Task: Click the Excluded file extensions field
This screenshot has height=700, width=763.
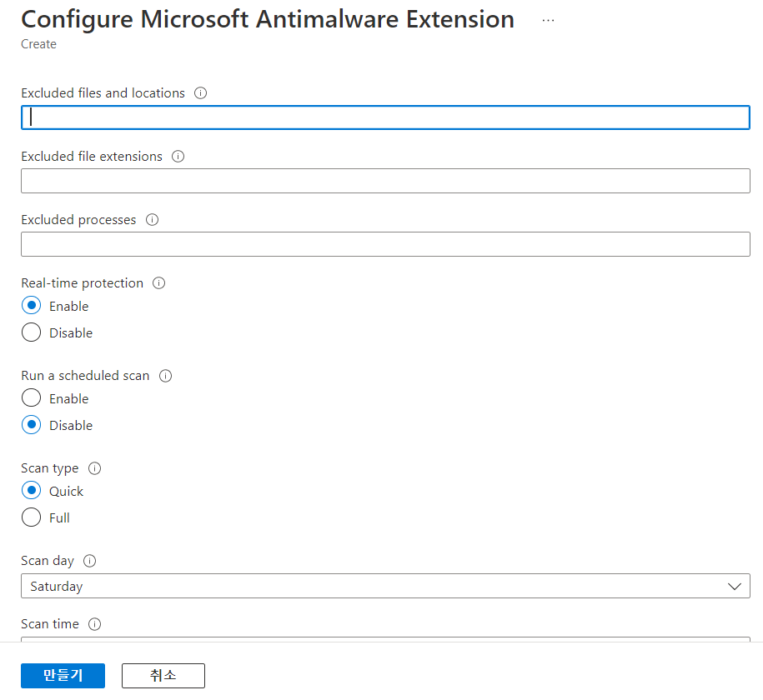Action: click(x=385, y=181)
